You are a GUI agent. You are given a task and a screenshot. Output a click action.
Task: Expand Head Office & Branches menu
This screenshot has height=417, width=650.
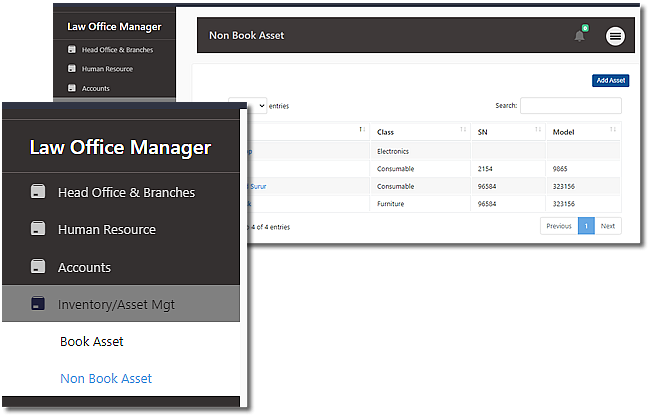(x=126, y=192)
